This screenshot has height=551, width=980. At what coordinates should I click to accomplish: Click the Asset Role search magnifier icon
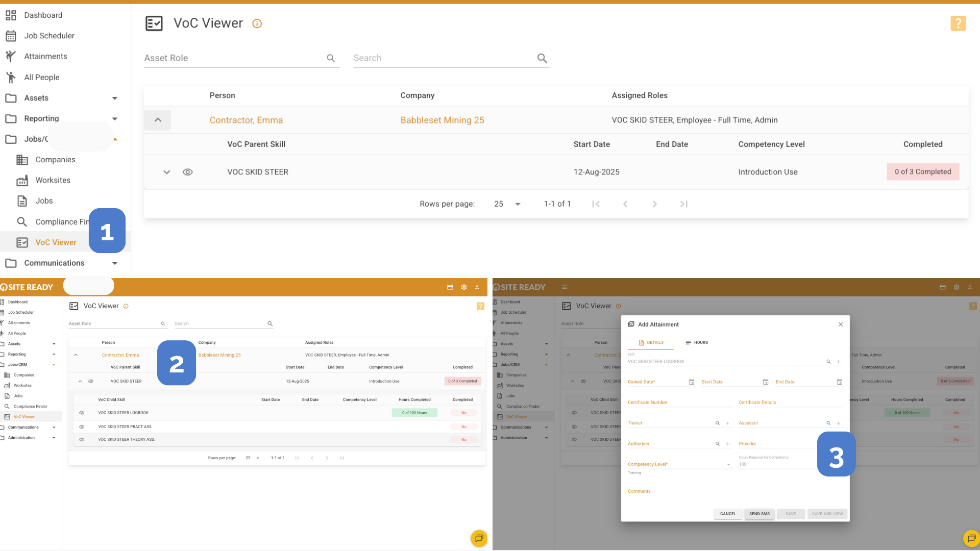331,58
